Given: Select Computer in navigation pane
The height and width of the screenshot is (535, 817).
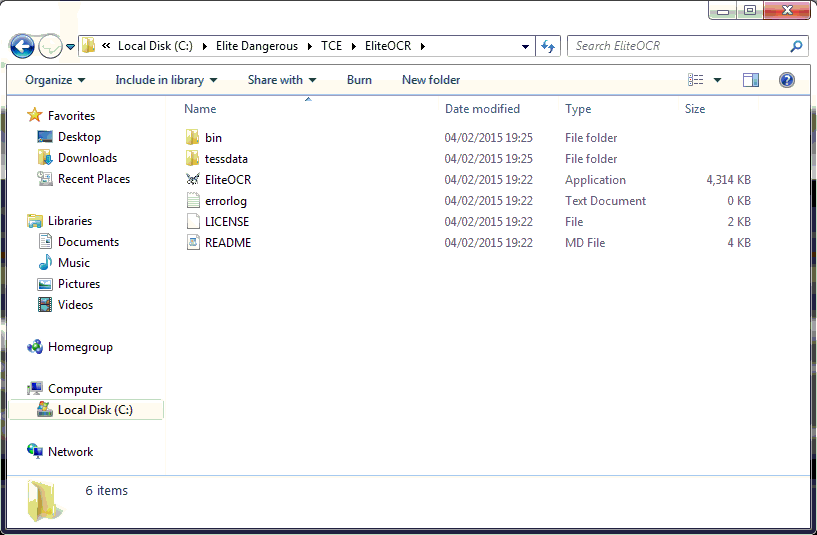Looking at the screenshot, I should pos(75,389).
